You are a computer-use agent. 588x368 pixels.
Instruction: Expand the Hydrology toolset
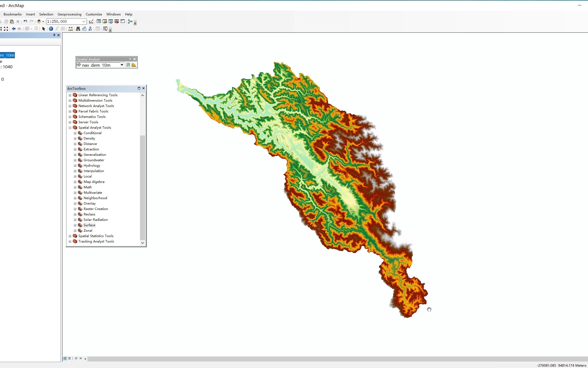tap(75, 166)
